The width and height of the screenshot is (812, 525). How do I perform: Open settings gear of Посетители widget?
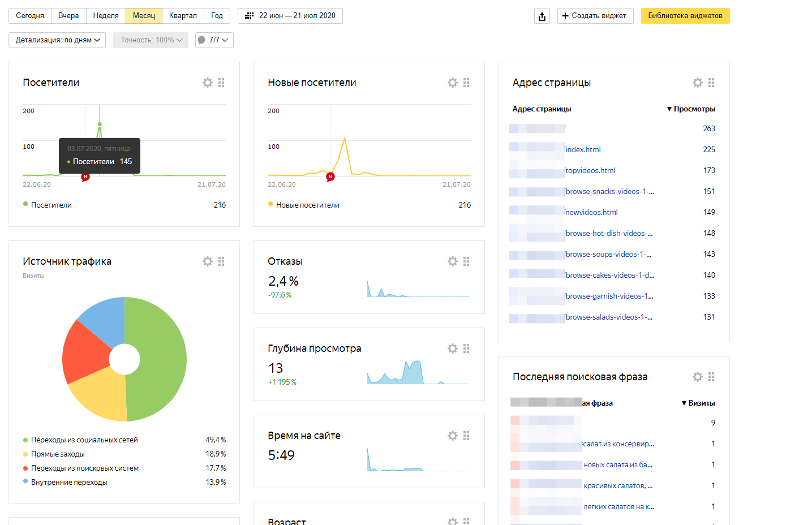pyautogui.click(x=208, y=83)
